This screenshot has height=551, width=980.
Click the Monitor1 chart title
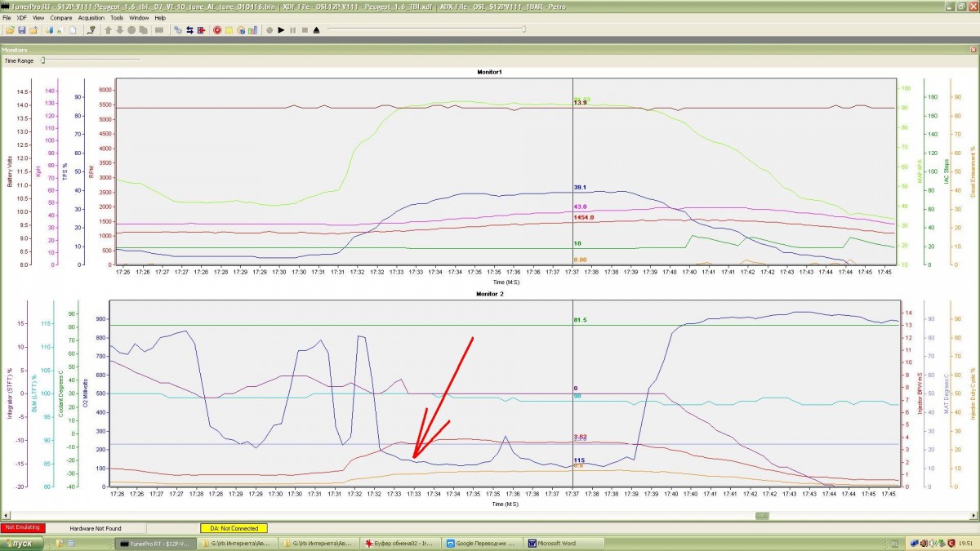click(x=490, y=72)
